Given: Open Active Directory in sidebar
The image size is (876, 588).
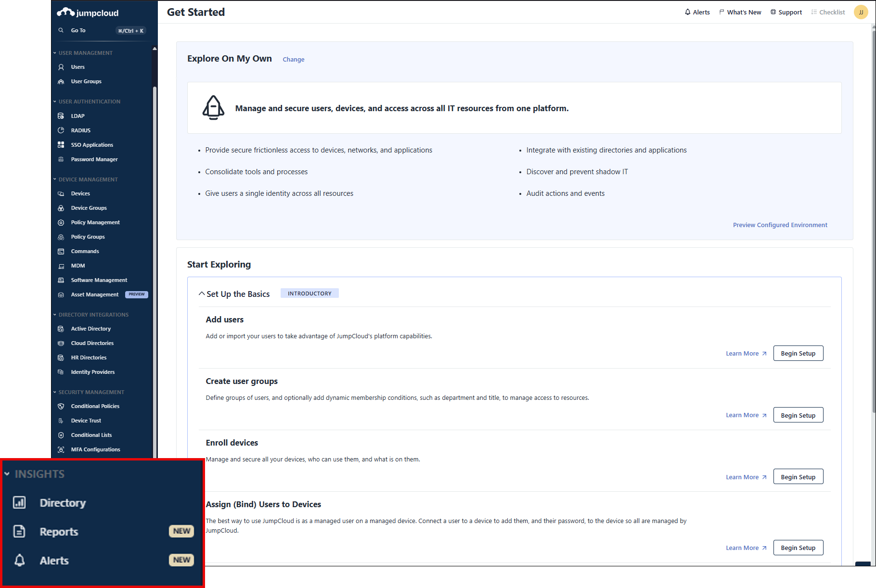Looking at the screenshot, I should tap(91, 329).
